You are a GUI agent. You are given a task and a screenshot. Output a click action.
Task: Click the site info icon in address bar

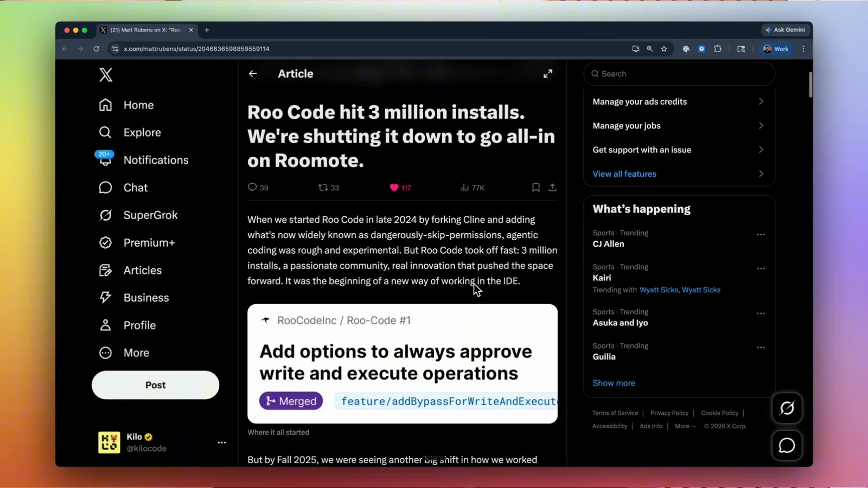tap(114, 49)
